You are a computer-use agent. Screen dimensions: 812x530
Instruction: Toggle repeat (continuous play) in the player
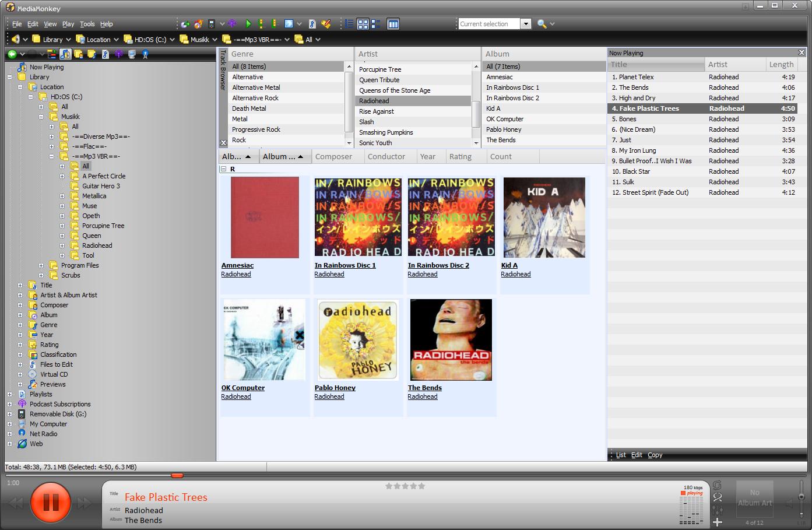(718, 485)
